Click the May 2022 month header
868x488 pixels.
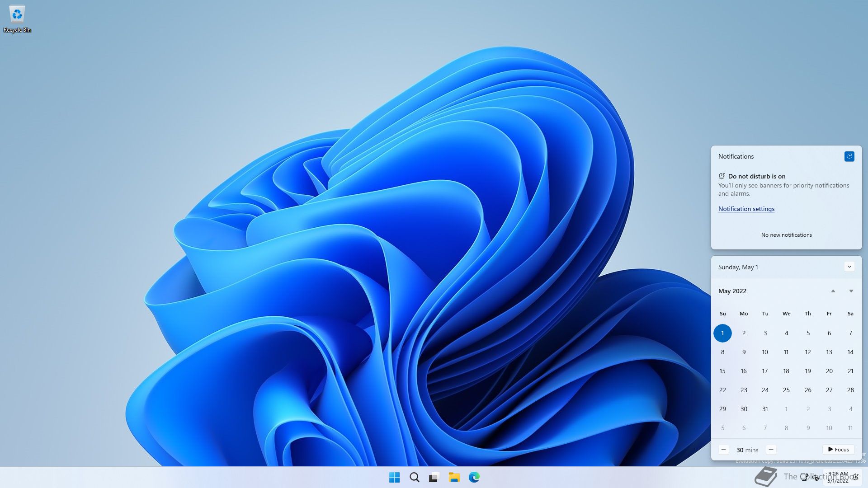coord(732,291)
